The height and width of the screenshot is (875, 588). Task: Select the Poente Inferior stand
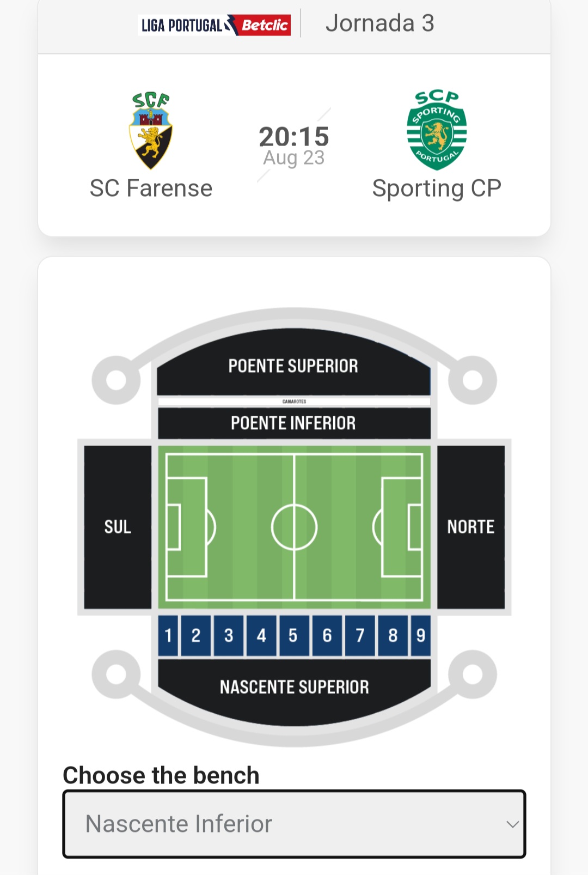pyautogui.click(x=294, y=423)
